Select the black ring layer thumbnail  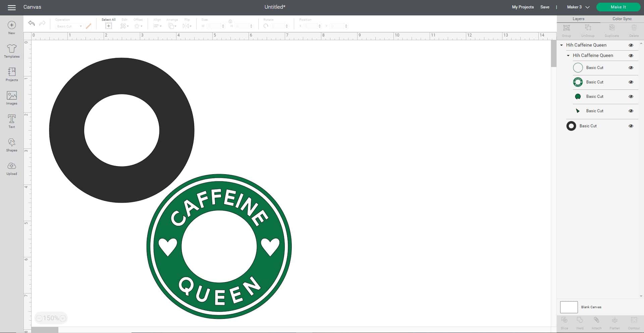tap(571, 126)
